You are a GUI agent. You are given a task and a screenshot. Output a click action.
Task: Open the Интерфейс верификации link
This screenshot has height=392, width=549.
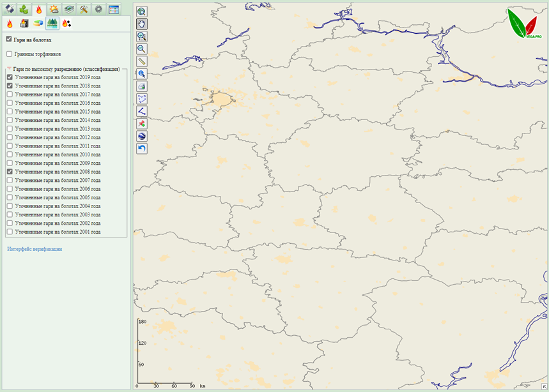(35, 249)
